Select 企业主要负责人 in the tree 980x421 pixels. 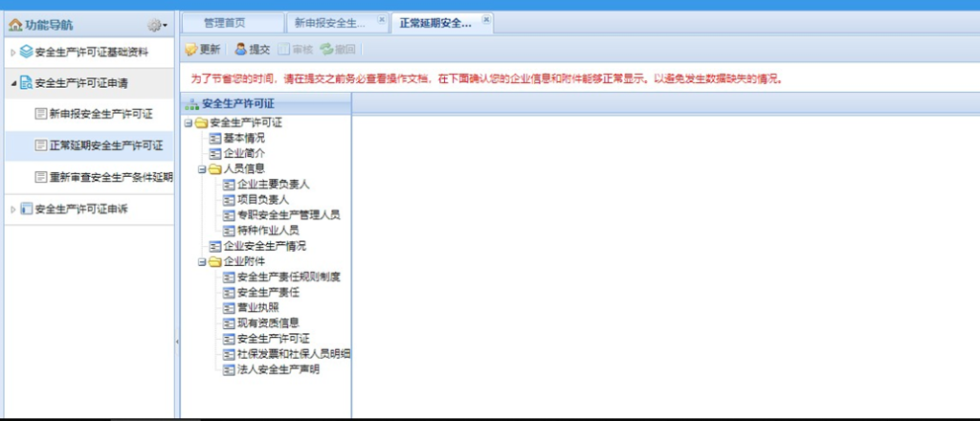274,185
